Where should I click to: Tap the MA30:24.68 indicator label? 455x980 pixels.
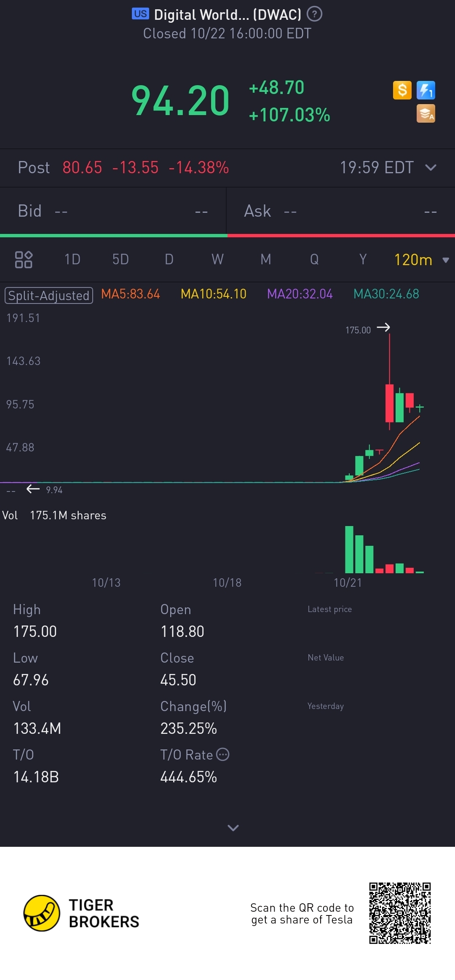[386, 294]
